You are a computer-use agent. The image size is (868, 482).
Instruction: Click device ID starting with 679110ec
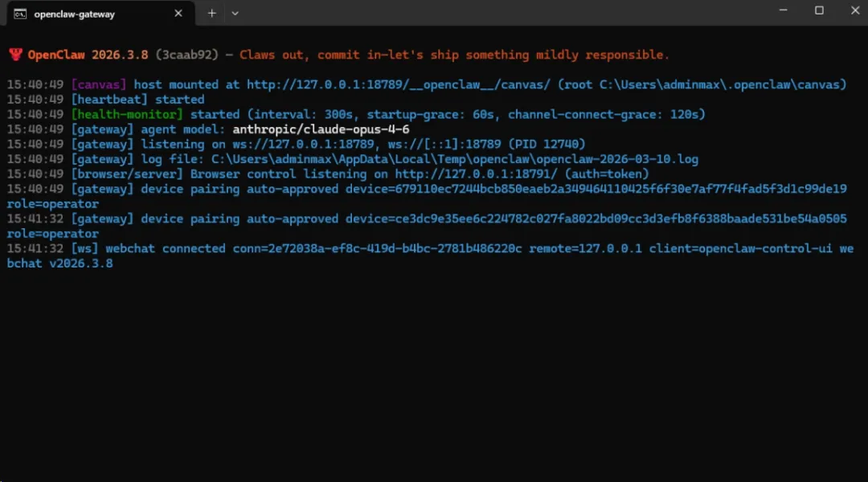(620, 190)
